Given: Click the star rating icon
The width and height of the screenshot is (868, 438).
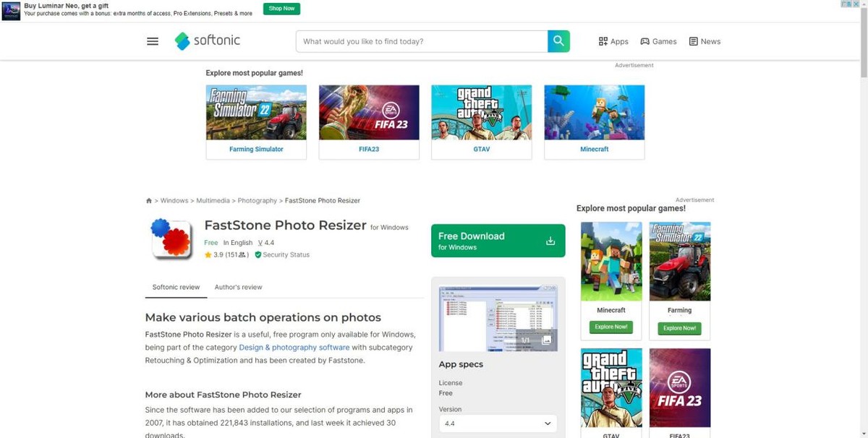Looking at the screenshot, I should click(208, 255).
